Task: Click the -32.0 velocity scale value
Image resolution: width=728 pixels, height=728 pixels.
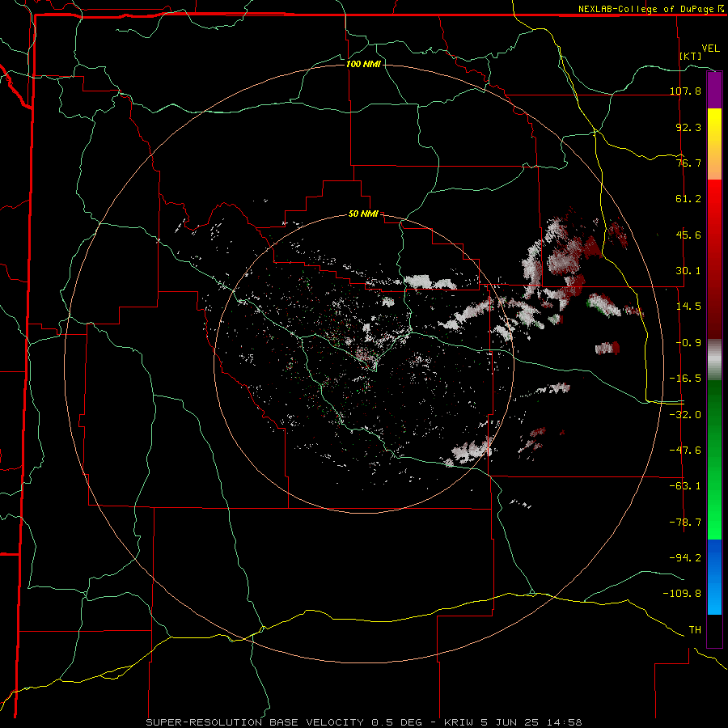Action: [685, 415]
